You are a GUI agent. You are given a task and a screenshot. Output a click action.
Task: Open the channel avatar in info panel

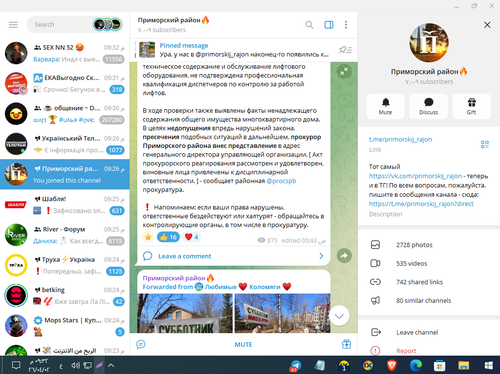click(x=429, y=43)
